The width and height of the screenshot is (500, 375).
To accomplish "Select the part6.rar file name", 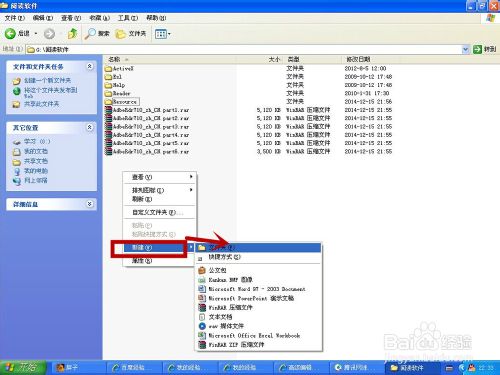I will pos(151,151).
